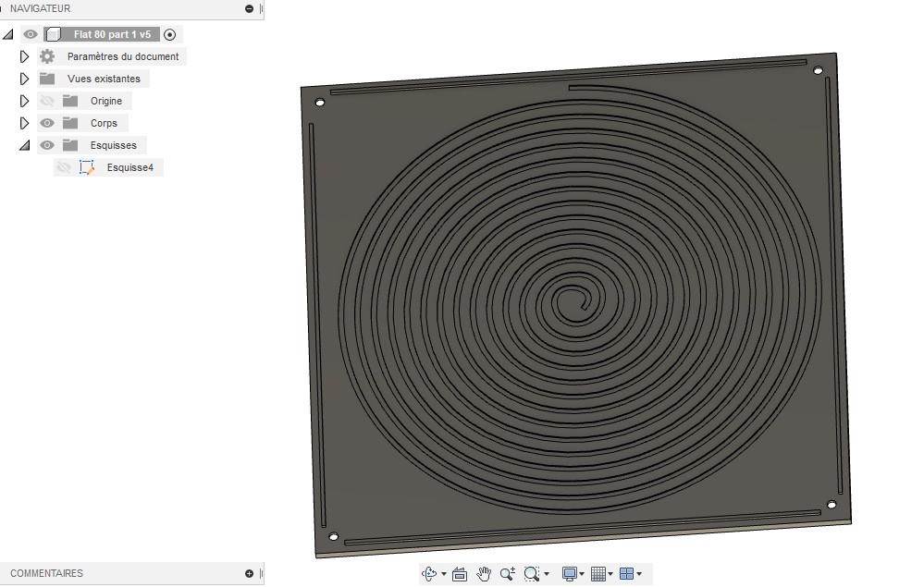Select the Zoom plus-minus tool

(508, 573)
